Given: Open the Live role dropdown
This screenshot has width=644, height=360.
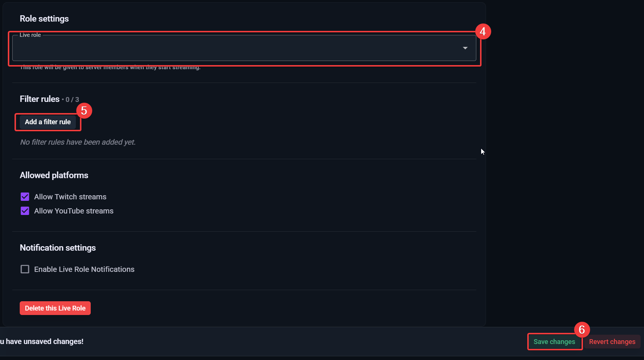Looking at the screenshot, I should [244, 48].
